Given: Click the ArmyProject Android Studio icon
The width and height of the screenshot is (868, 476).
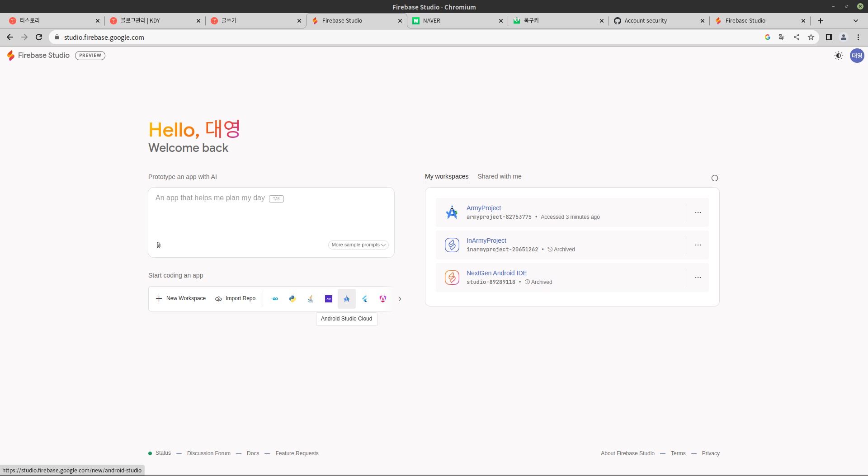Looking at the screenshot, I should coord(452,212).
